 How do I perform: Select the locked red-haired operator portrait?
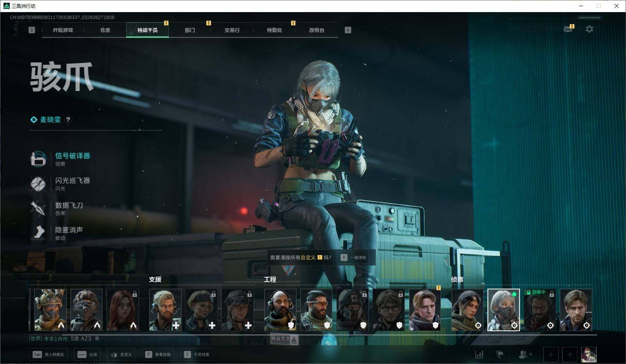tap(123, 310)
